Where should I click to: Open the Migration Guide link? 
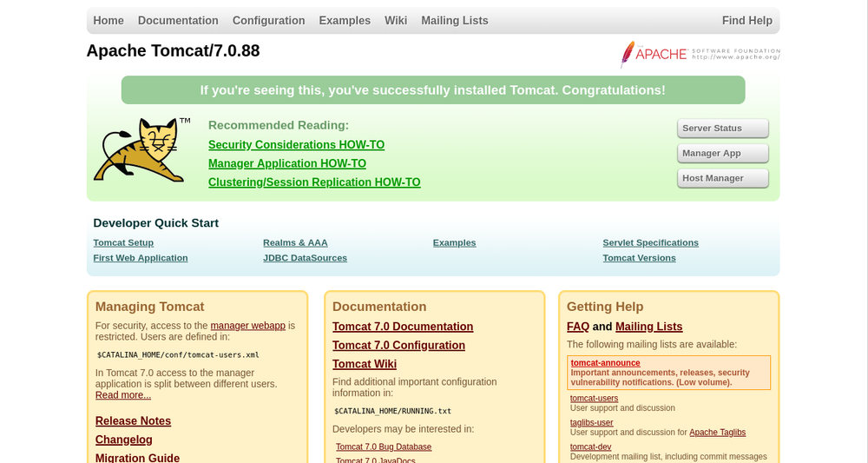pyautogui.click(x=137, y=458)
